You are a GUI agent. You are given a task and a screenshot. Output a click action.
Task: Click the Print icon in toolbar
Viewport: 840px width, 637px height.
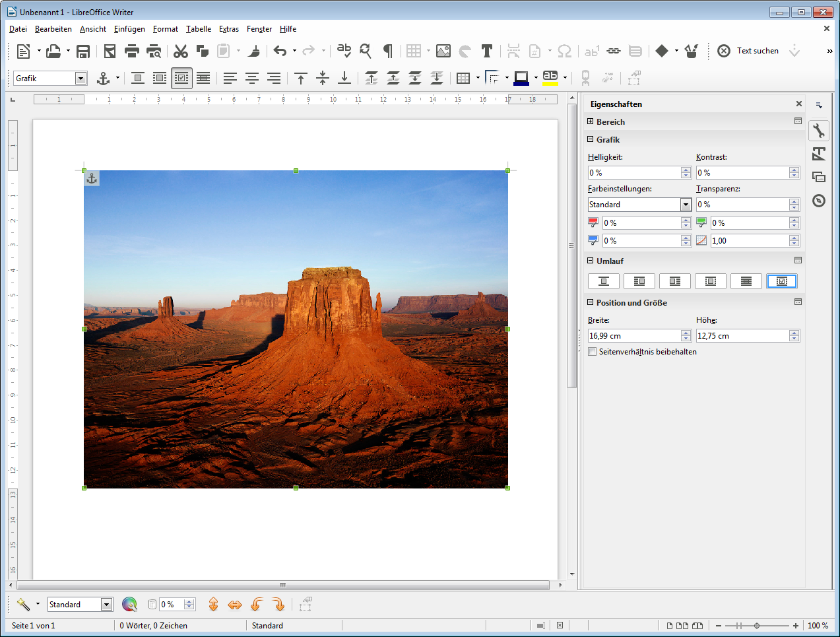coord(132,51)
